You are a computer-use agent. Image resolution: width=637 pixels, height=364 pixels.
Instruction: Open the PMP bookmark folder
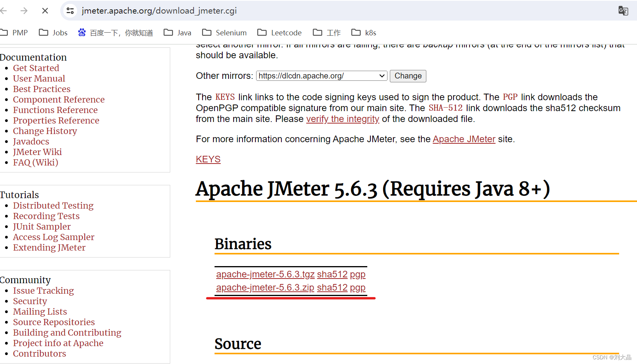coord(14,33)
